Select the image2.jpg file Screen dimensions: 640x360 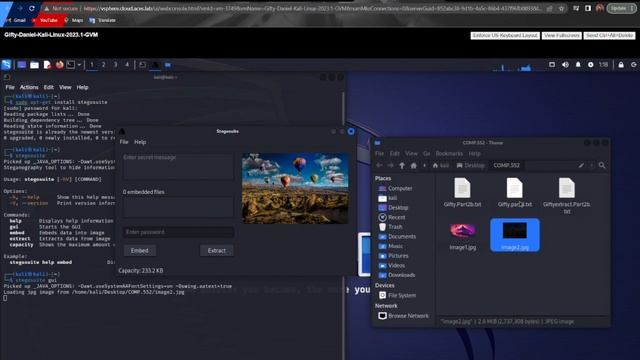(515, 235)
